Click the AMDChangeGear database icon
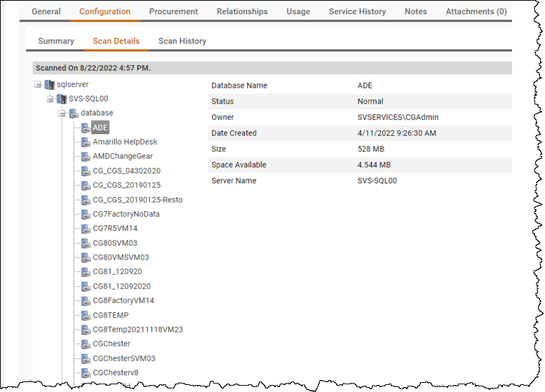The image size is (545, 392). pos(85,156)
